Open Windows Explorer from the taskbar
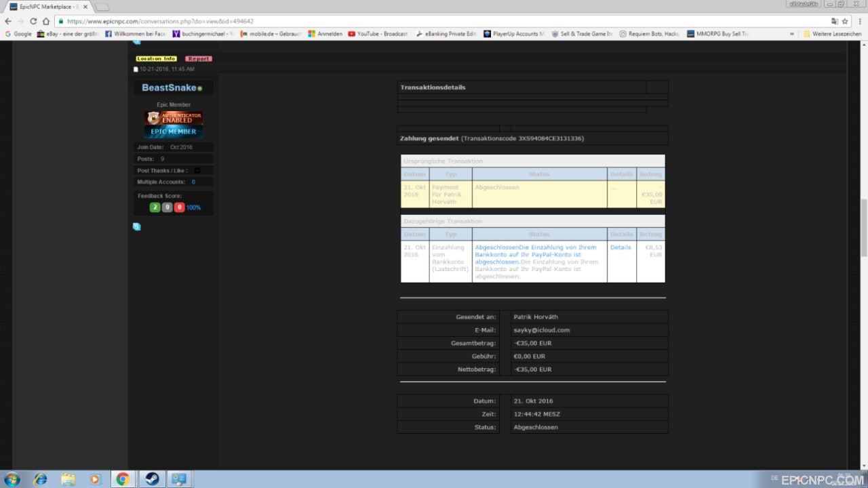The image size is (868, 488). (68, 479)
